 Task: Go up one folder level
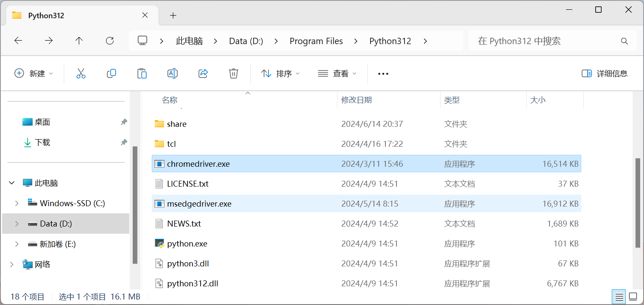[x=79, y=41]
